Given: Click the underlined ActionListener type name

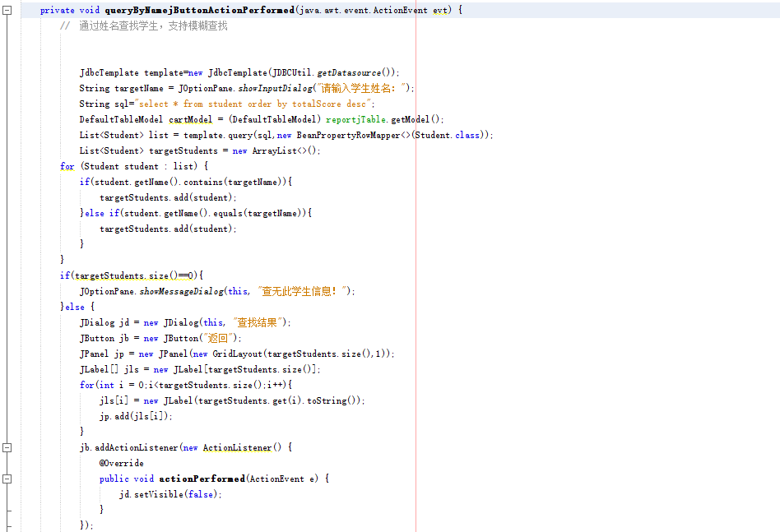Looking at the screenshot, I should (x=237, y=447).
